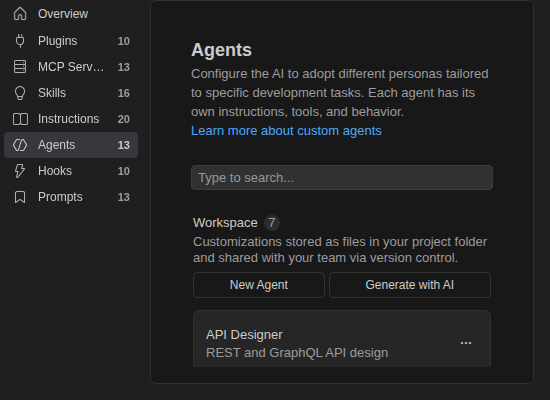Switch to the Skills section label

52,93
